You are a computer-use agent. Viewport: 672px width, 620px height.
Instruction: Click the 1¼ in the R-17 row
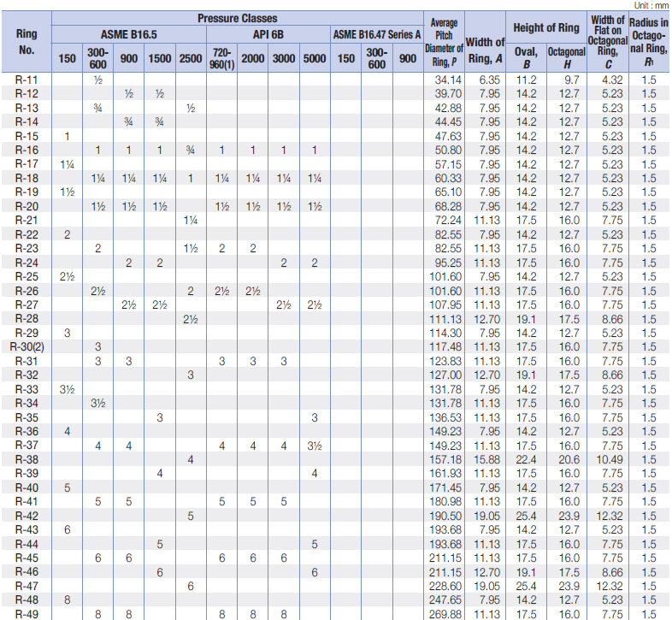[67, 164]
